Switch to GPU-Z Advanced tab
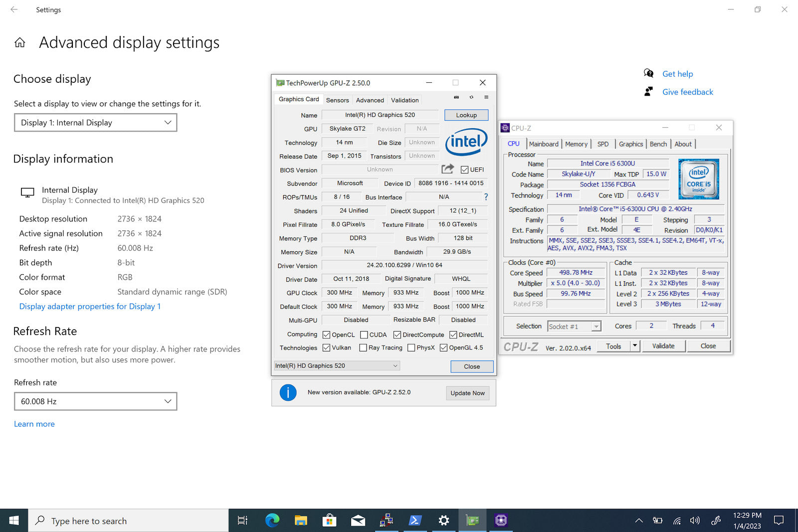This screenshot has height=532, width=798. coord(370,100)
